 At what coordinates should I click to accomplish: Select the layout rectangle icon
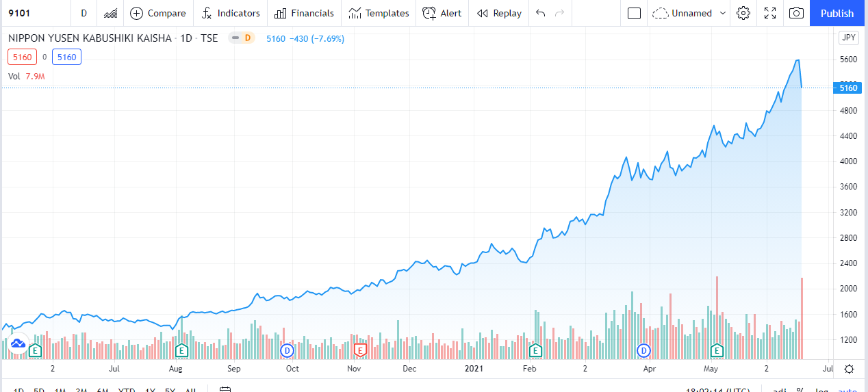pos(634,13)
